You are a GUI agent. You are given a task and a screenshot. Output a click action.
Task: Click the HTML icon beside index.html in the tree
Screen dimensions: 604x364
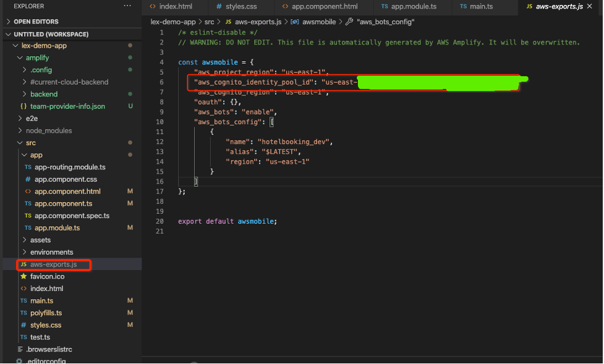pos(23,289)
